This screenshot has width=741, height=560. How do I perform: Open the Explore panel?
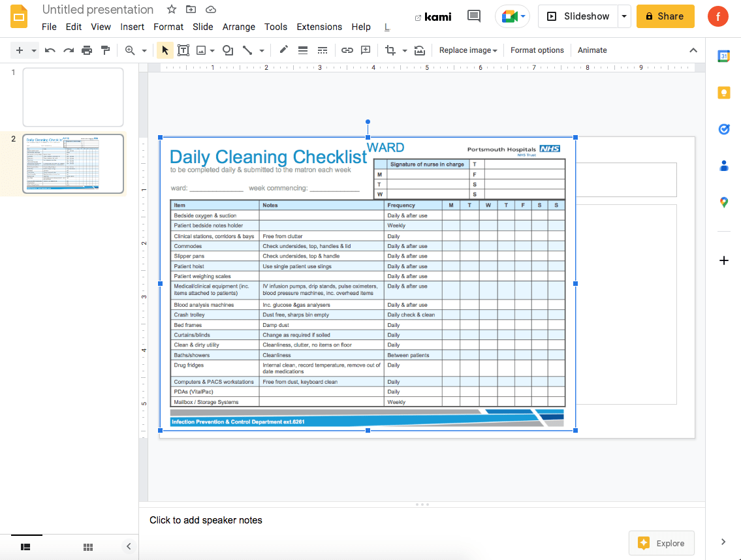[661, 542]
